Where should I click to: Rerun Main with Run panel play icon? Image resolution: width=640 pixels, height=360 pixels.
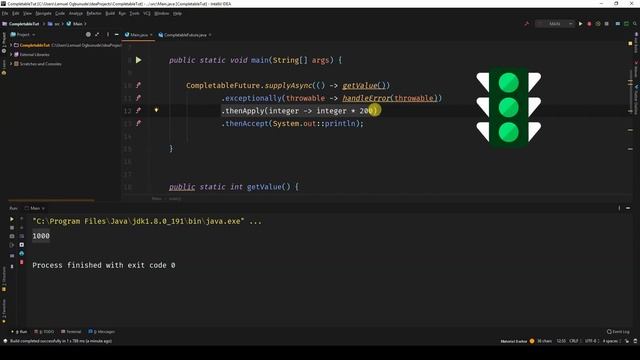tap(11, 219)
